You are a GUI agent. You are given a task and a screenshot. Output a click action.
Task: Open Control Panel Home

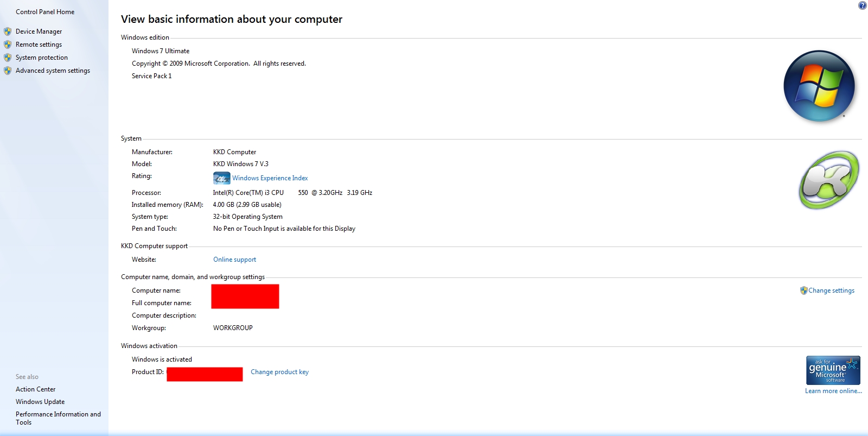(45, 12)
